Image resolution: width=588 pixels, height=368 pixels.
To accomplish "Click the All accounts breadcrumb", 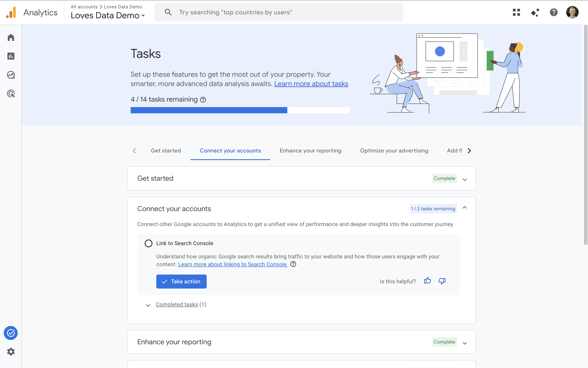I will (x=84, y=7).
